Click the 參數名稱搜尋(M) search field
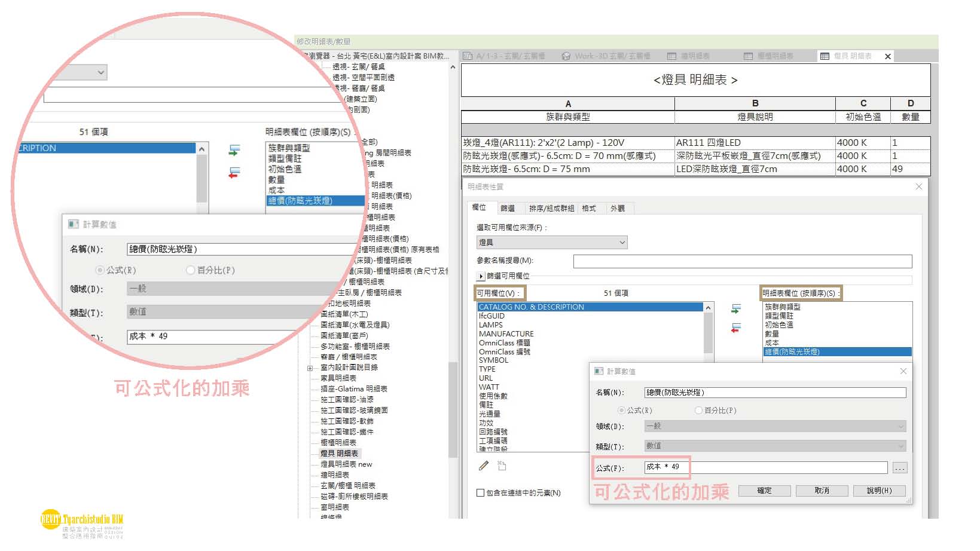Image resolution: width=980 pixels, height=551 pixels. [x=743, y=261]
